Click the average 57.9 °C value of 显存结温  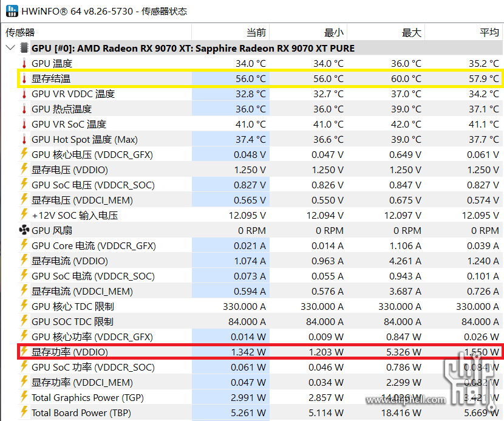[x=484, y=78]
